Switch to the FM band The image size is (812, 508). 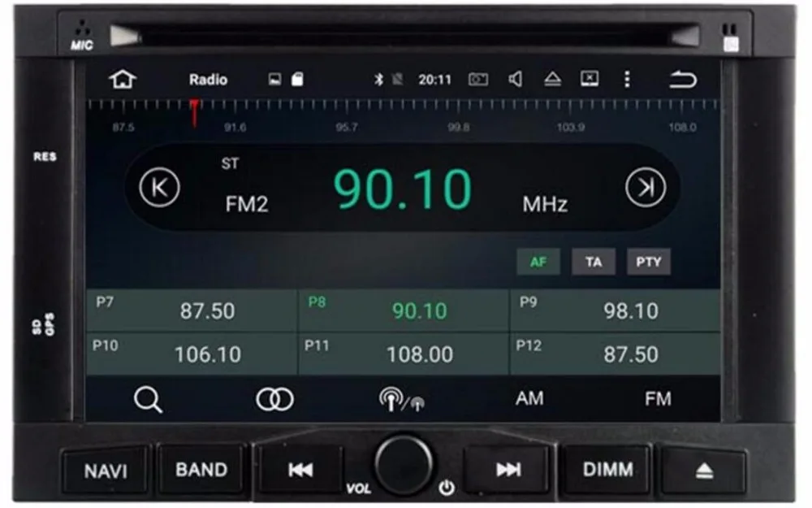(659, 398)
